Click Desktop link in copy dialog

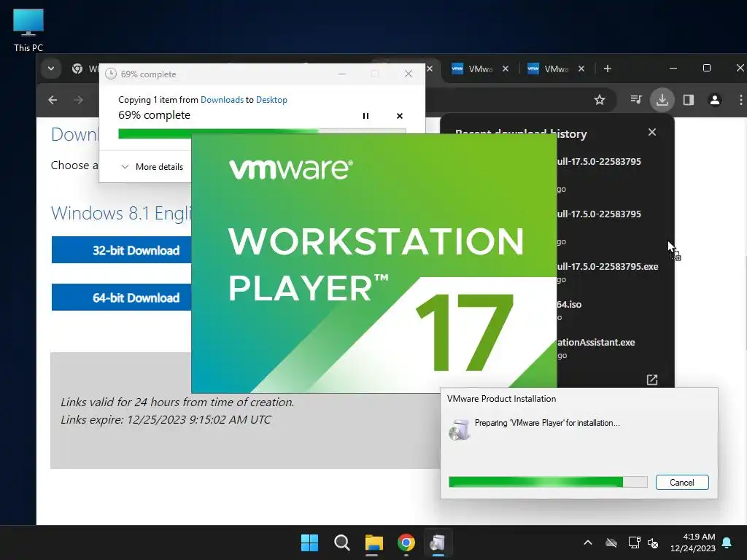tap(271, 99)
